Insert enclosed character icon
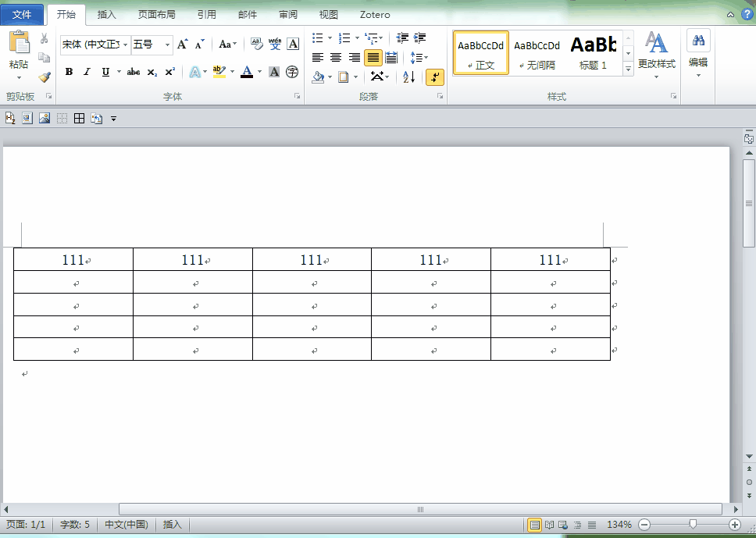 (292, 73)
